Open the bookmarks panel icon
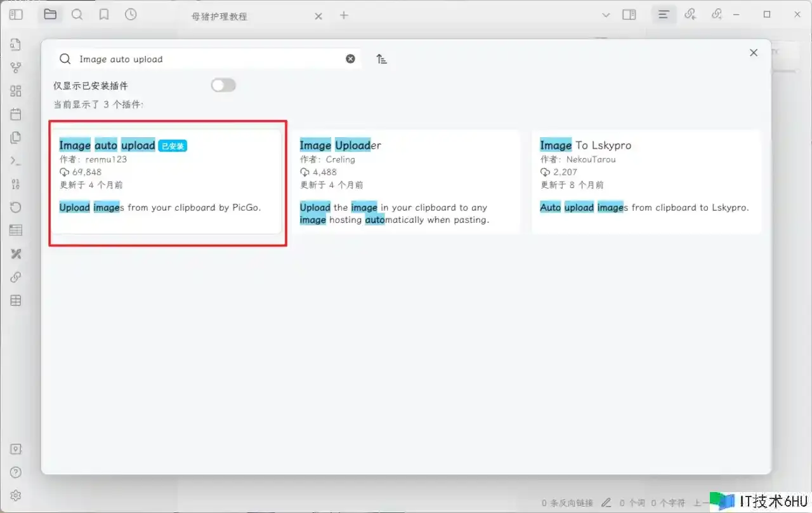The width and height of the screenshot is (812, 513). click(x=104, y=15)
